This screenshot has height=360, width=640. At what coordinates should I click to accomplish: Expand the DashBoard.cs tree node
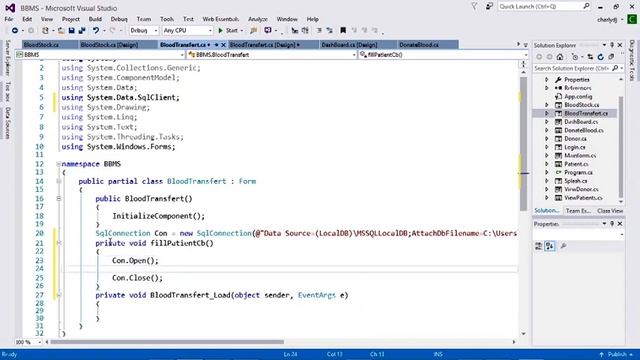547,122
